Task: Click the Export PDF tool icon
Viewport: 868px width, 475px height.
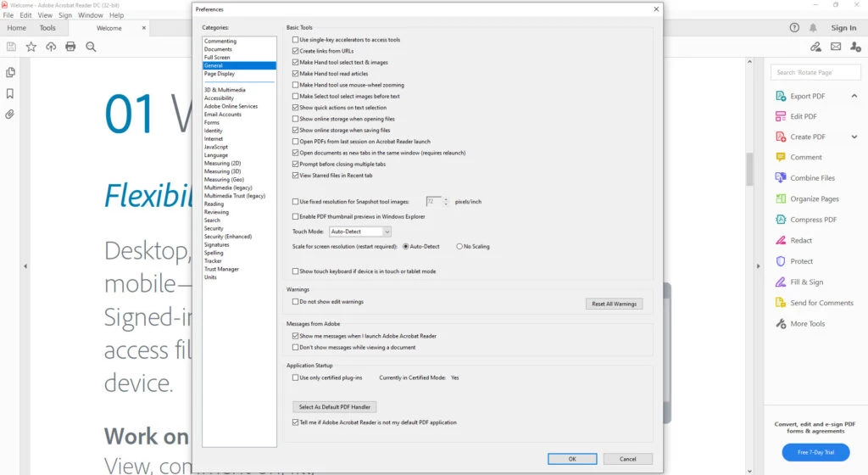Action: (781, 96)
